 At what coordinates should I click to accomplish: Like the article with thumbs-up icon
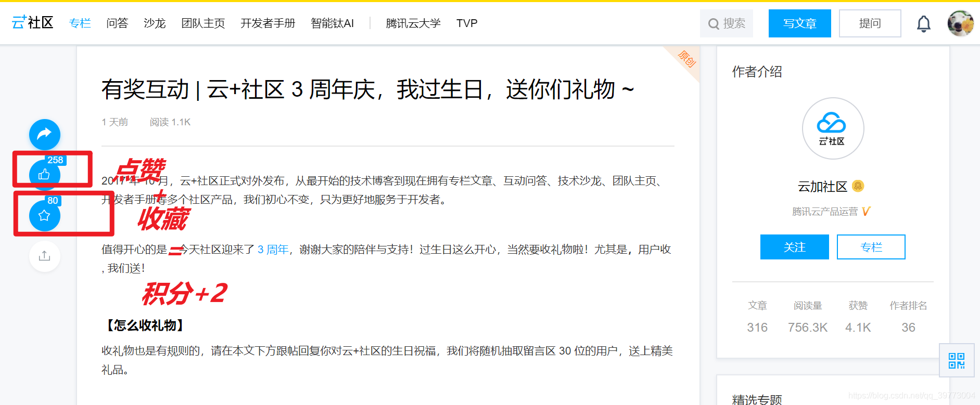point(44,175)
